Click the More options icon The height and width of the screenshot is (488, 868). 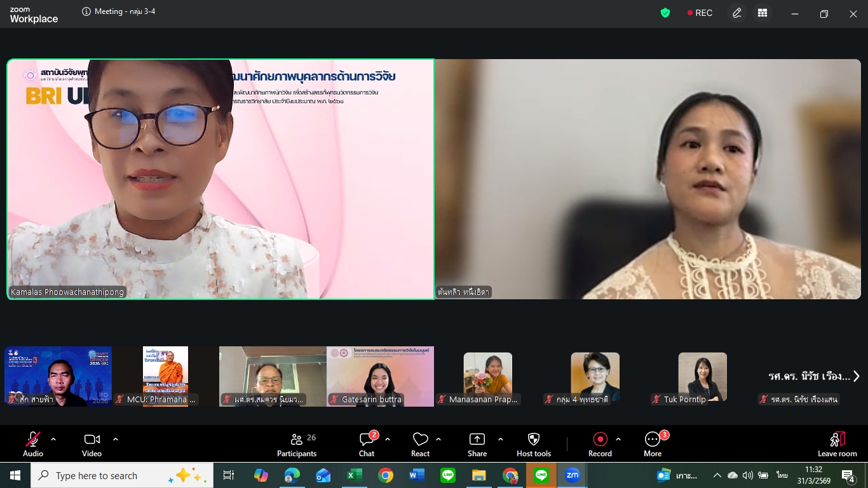653,444
